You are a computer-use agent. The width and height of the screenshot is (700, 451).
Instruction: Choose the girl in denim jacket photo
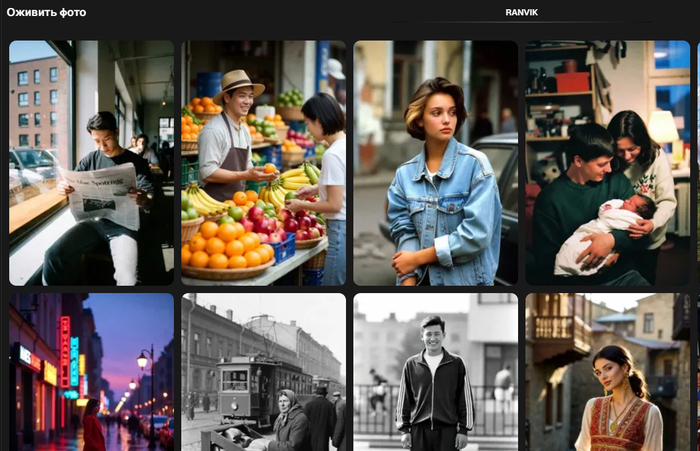436,163
